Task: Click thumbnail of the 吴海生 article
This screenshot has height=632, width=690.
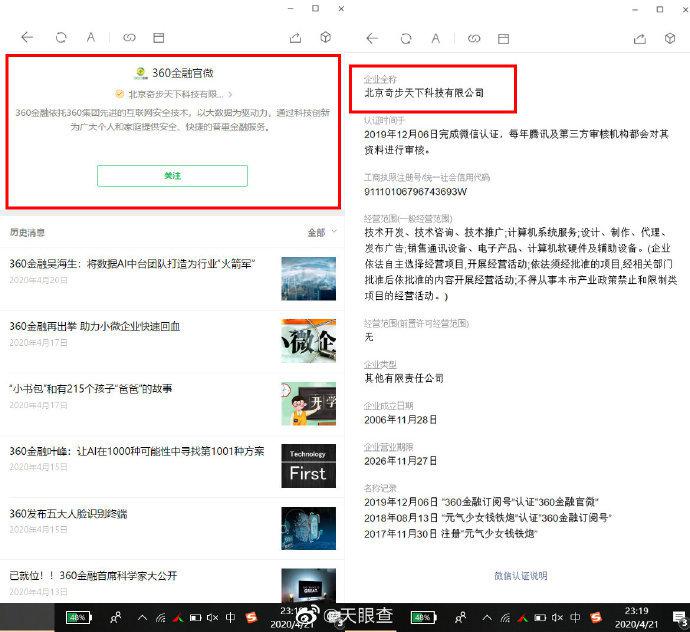Action: pos(308,279)
